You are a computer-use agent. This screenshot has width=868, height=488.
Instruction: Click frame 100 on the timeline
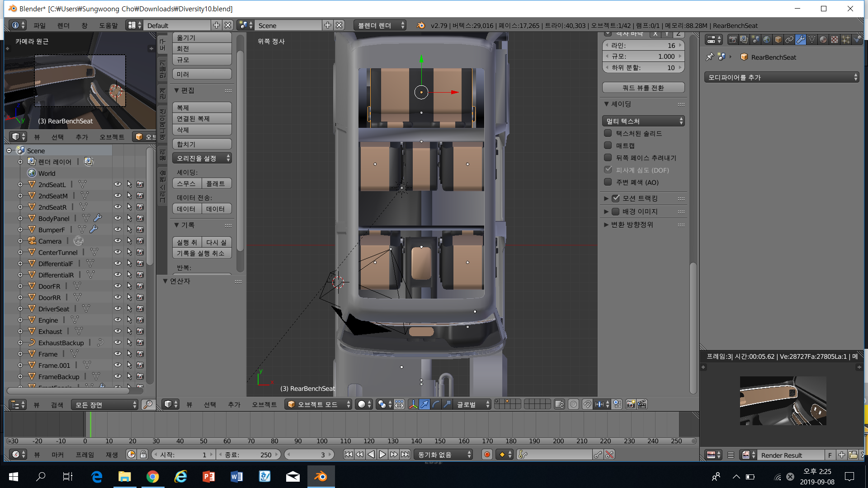pyautogui.click(x=322, y=425)
